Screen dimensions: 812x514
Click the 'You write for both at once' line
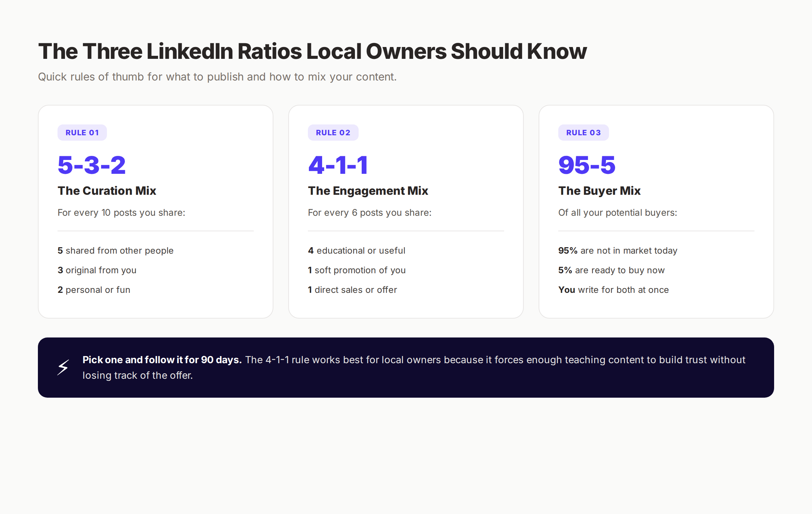(x=613, y=290)
